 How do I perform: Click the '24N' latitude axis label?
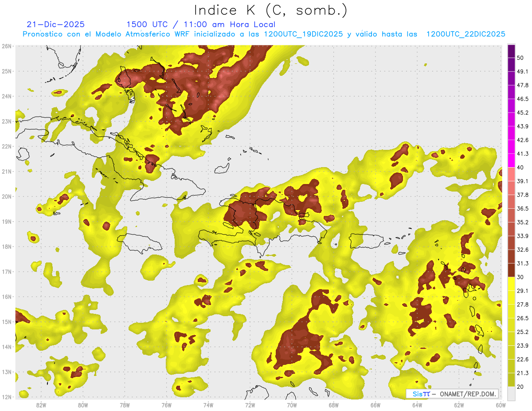tap(7, 96)
